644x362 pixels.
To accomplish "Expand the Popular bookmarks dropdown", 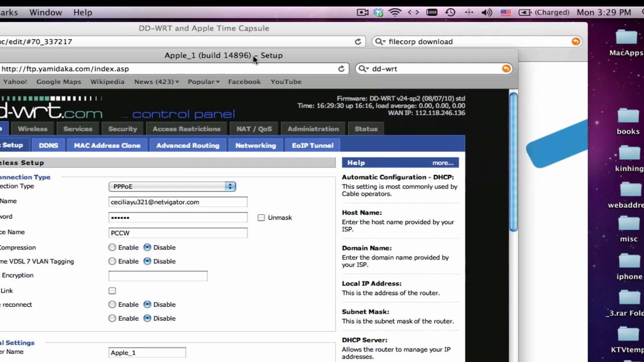I will (204, 82).
